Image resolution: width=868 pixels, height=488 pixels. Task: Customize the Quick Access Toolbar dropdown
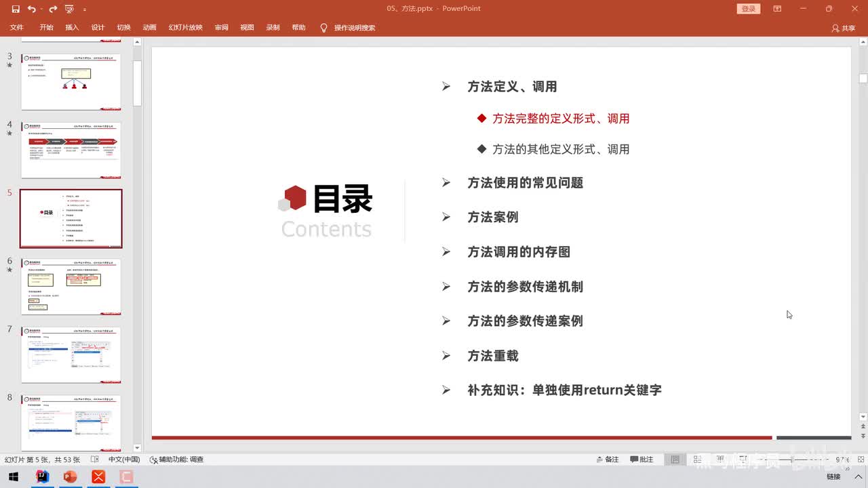pos(85,9)
